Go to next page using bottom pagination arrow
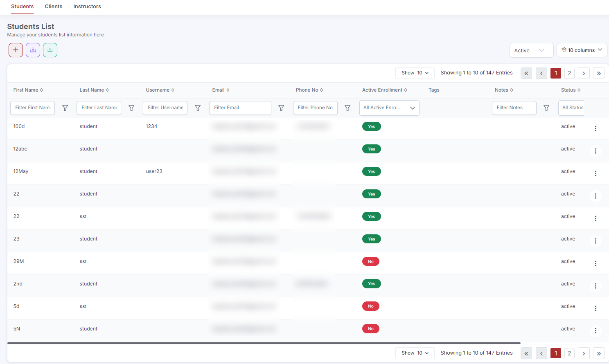This screenshot has height=364, width=609. tap(584, 353)
